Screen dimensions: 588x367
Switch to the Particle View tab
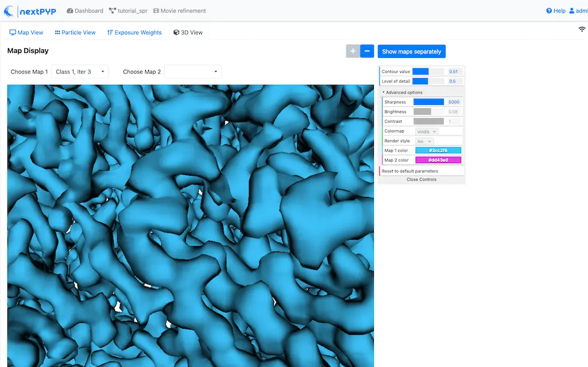[75, 33]
